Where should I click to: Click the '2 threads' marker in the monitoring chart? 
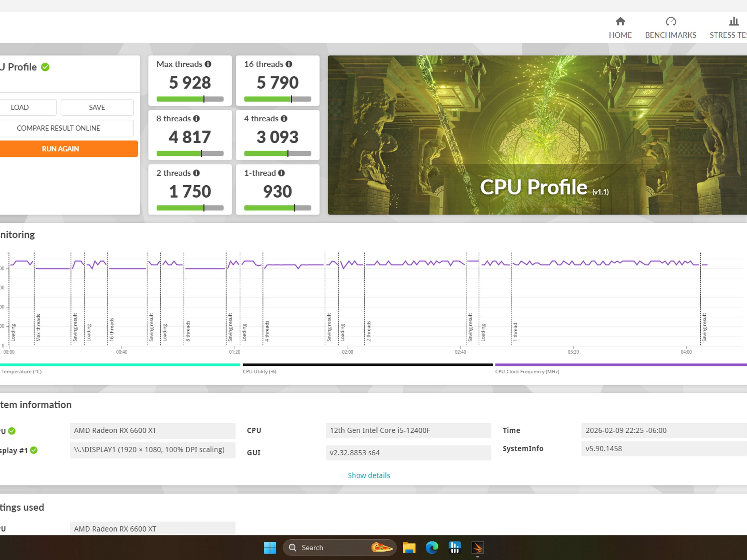(368, 331)
